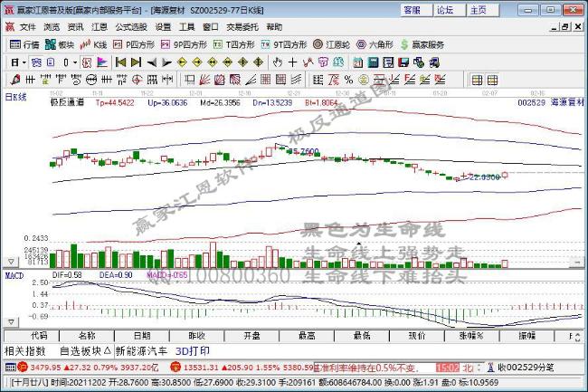This screenshot has width=588, height=392.
Task: Open 赢家服务 with dollar icon
Action: [422, 44]
